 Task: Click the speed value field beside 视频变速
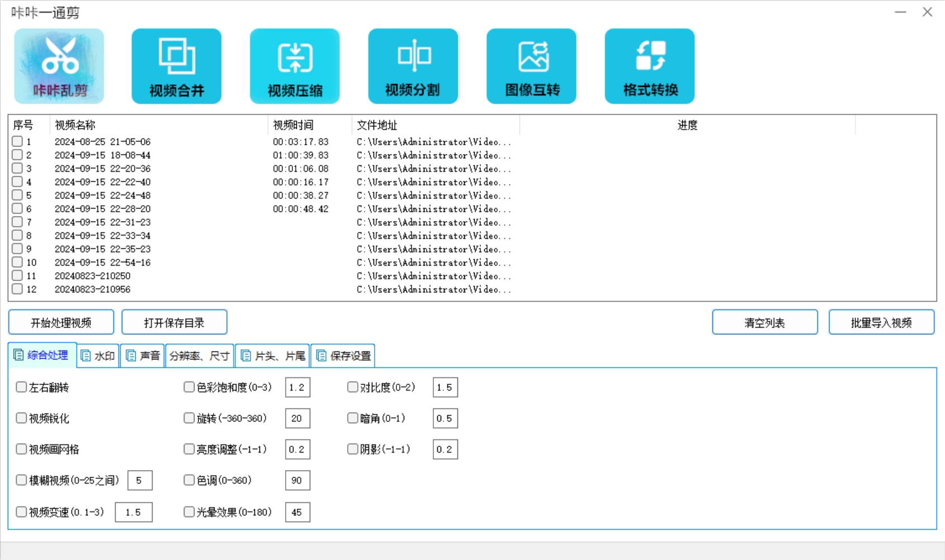134,512
